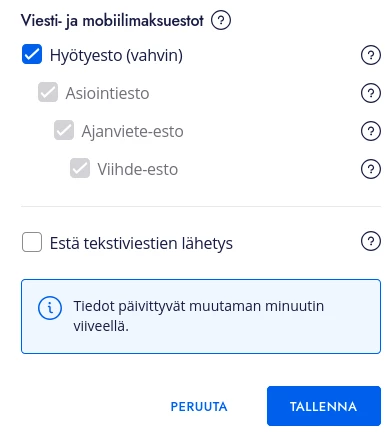The height and width of the screenshot is (438, 389).
Task: Click the Tiedot päivittyvät notice text
Action: coord(199,316)
